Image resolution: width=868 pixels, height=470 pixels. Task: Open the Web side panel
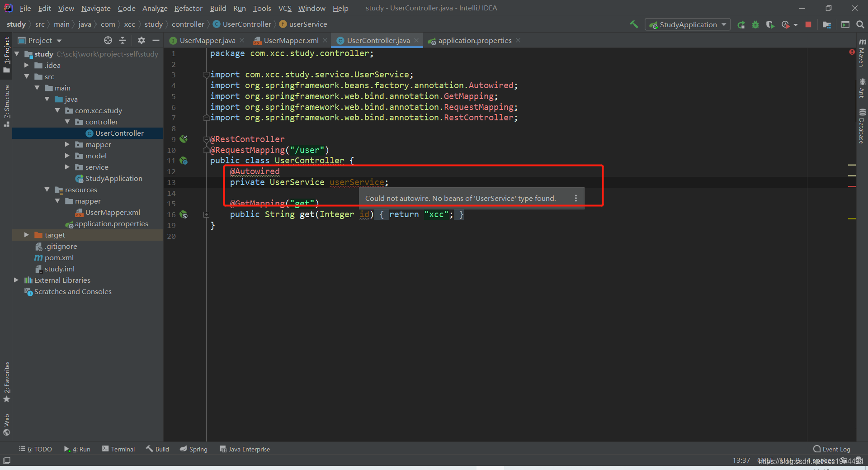pyautogui.click(x=6, y=424)
